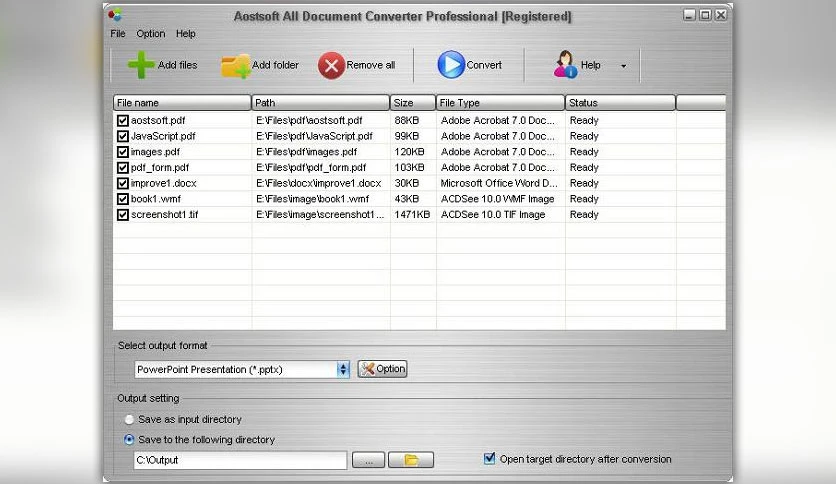The image size is (836, 484).
Task: Start conversion with the blue Convert button
Action: point(470,64)
